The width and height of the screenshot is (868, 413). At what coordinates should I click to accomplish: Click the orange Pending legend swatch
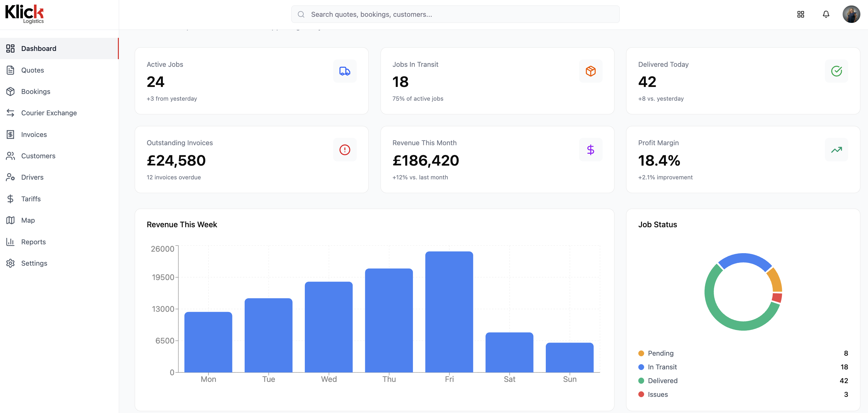click(x=641, y=353)
